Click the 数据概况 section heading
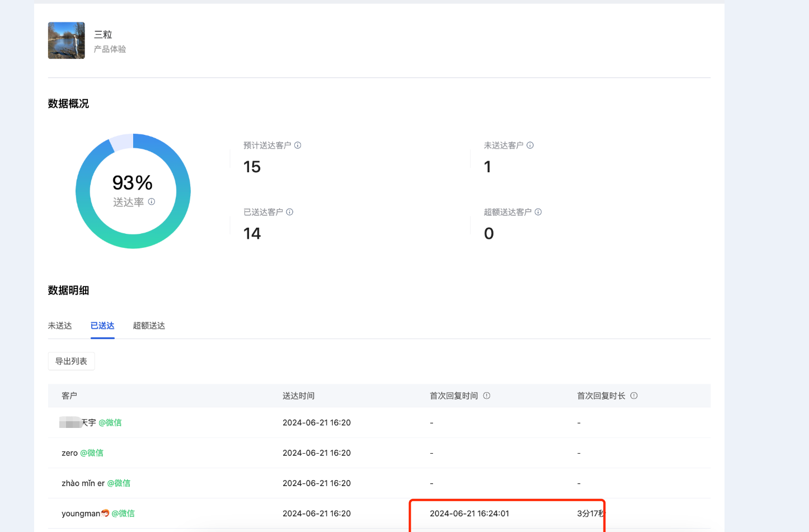 pos(68,103)
